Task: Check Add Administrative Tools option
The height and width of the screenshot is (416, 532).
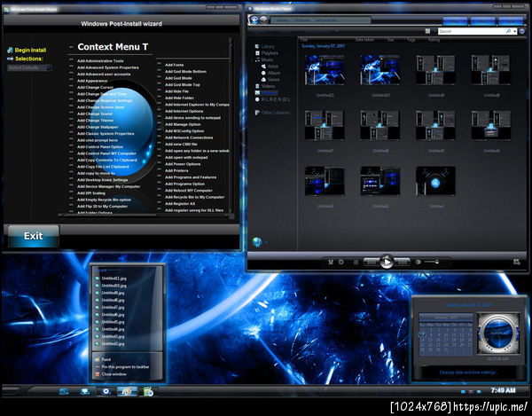Action: [x=71, y=60]
